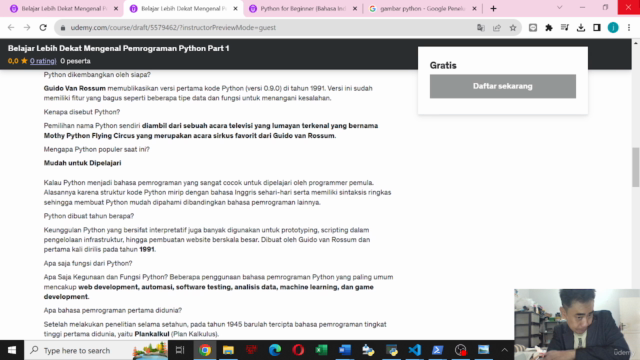Go back to the previous page

coord(11,28)
